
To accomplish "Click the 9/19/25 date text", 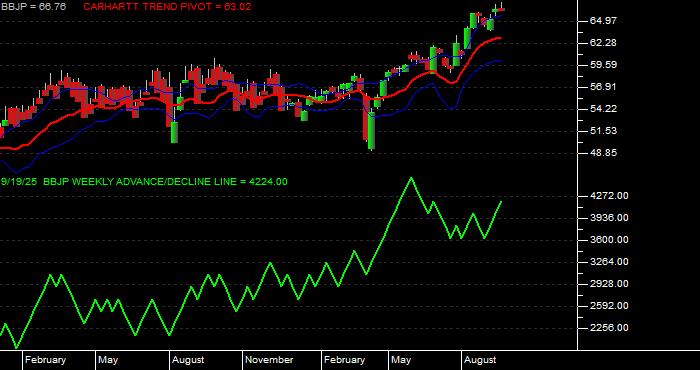I will coord(19,182).
